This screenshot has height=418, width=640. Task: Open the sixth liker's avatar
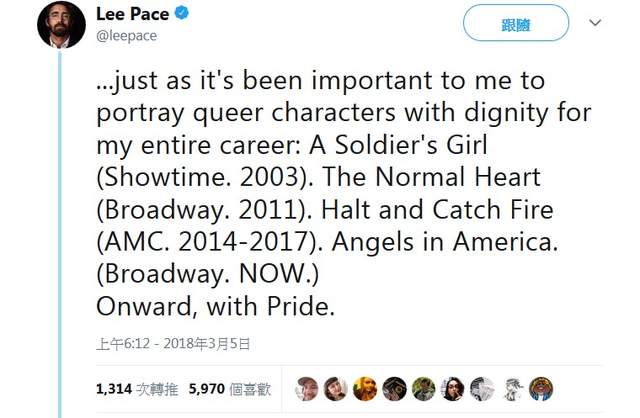tap(453, 388)
